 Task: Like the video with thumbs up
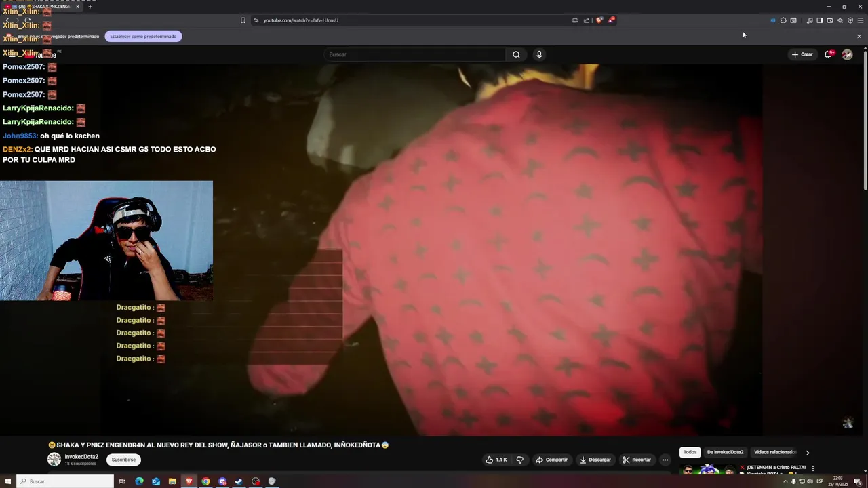[x=496, y=460]
